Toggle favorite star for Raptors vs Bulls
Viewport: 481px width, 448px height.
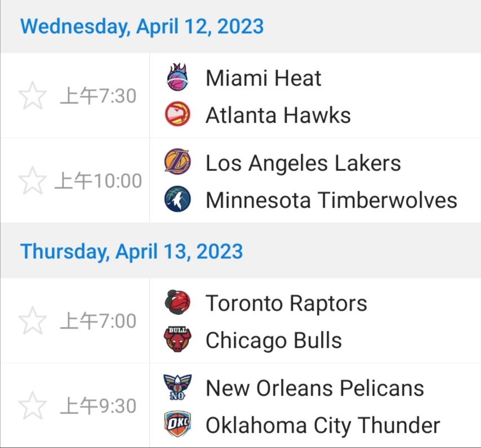33,321
